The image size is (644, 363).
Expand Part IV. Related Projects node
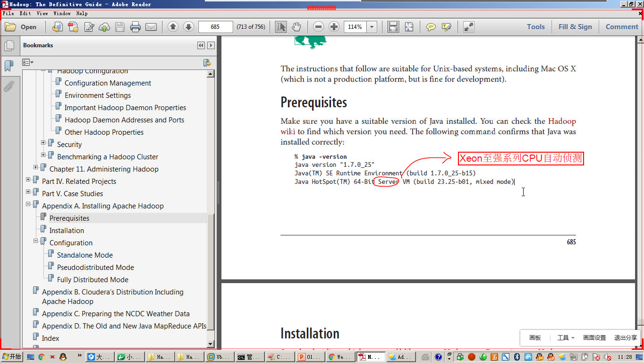pyautogui.click(x=28, y=180)
